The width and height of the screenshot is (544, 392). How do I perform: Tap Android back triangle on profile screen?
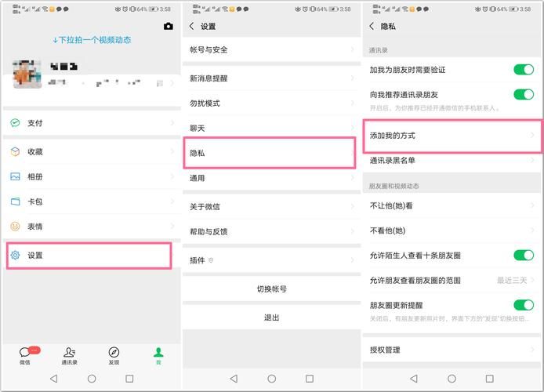(x=54, y=379)
